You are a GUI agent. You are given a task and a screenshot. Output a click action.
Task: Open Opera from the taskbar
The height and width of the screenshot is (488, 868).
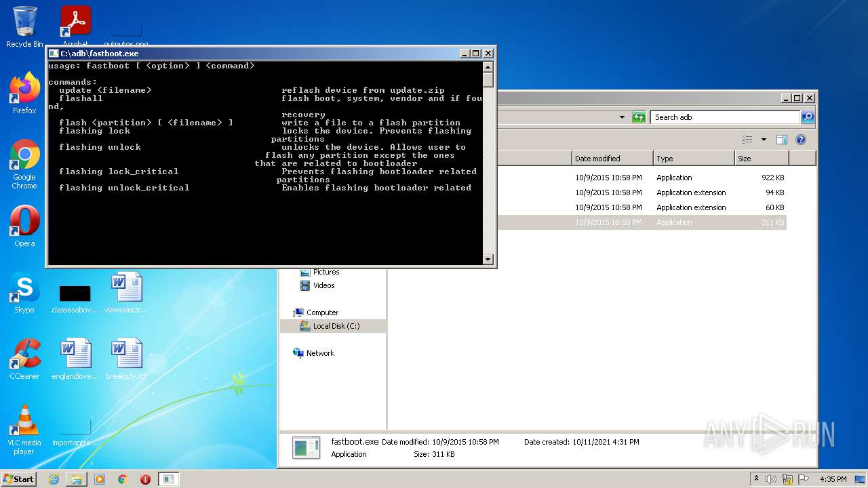[145, 479]
